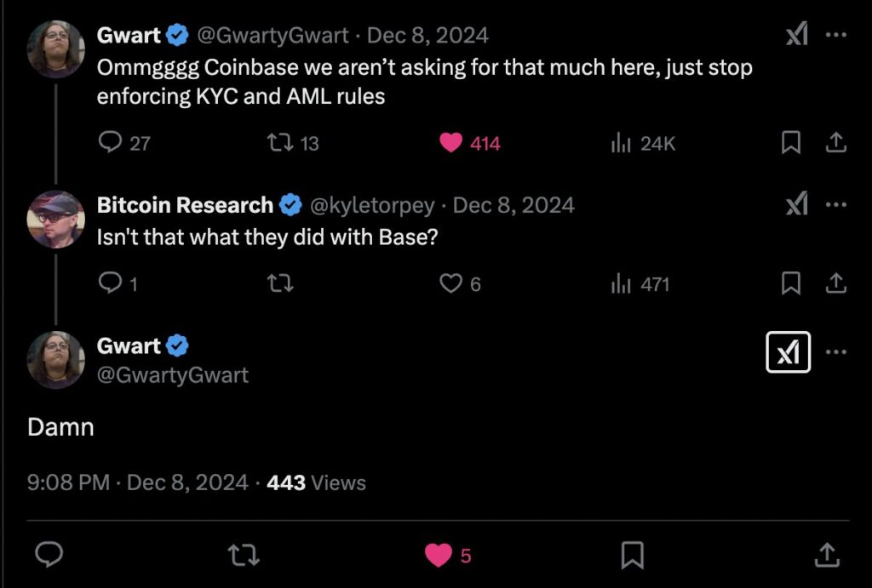
Task: Unlike the tweet with 414 likes
Action: [x=451, y=143]
